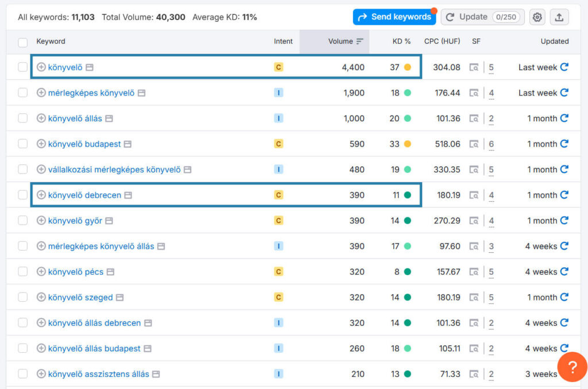Check the könyvelő debrecen row checkbox

23,195
